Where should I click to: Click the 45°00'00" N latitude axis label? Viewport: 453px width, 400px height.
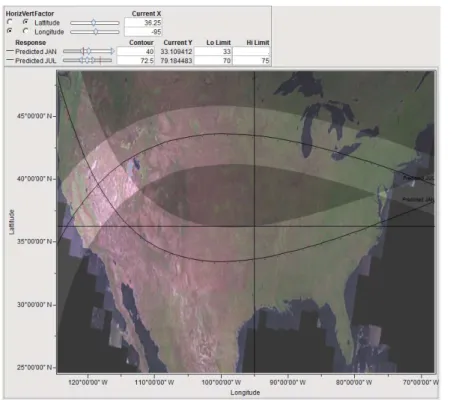pos(35,116)
